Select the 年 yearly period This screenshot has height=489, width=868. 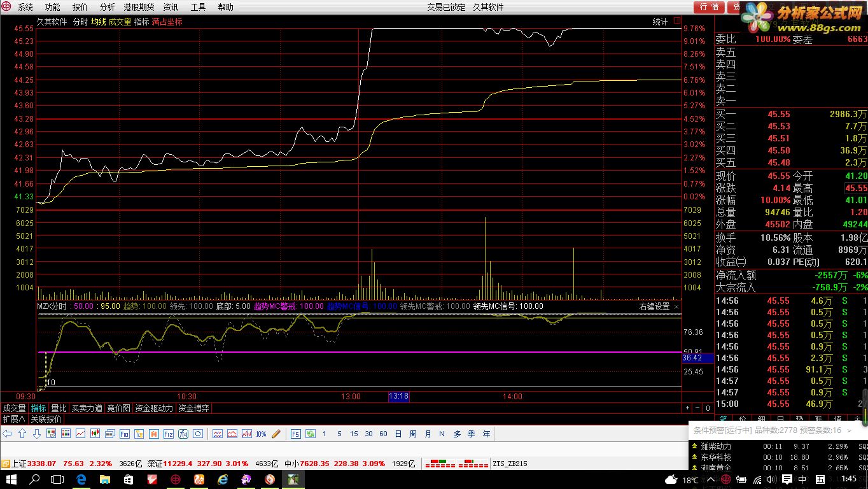(x=487, y=434)
